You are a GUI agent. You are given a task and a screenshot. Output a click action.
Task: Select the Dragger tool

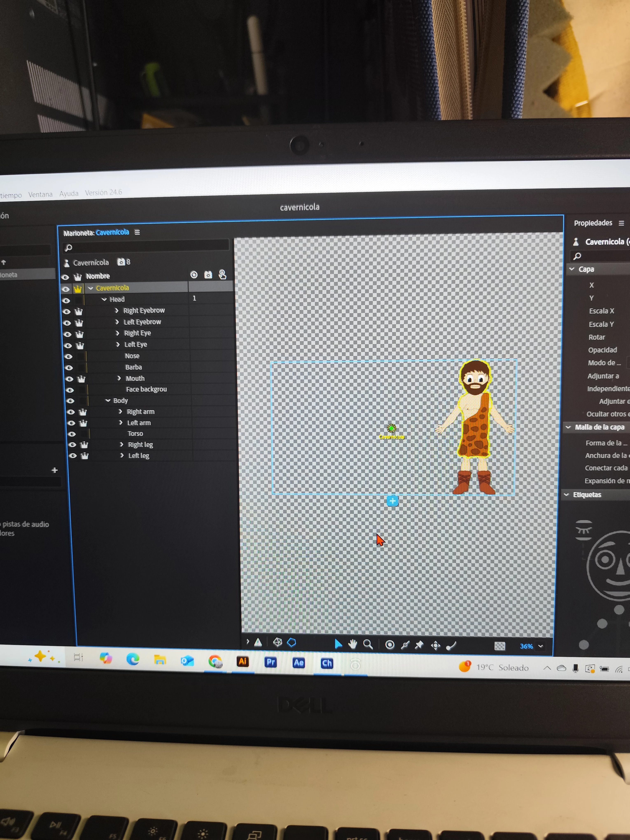(x=436, y=645)
